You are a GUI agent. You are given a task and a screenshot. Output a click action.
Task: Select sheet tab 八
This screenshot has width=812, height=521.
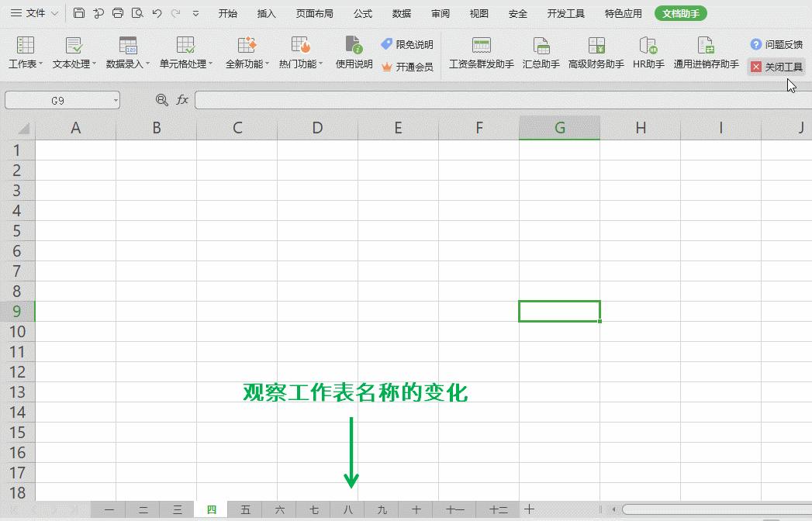(347, 509)
